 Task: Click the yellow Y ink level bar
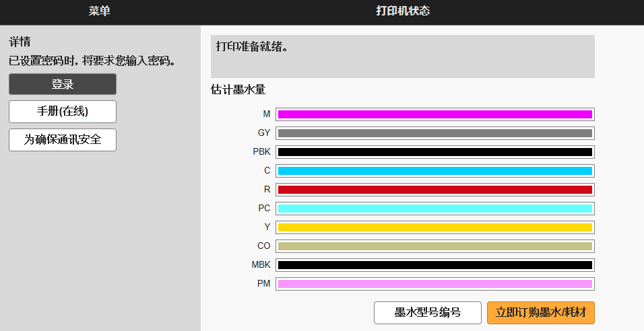point(434,227)
